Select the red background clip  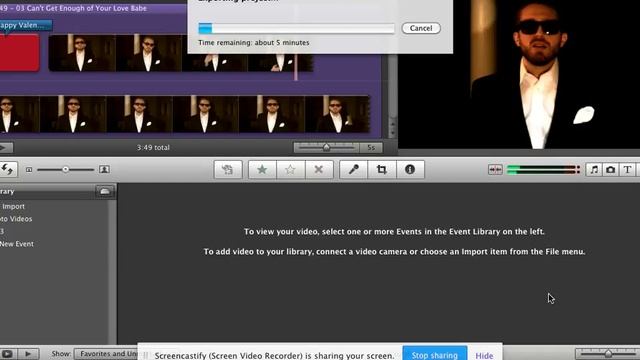pyautogui.click(x=20, y=53)
